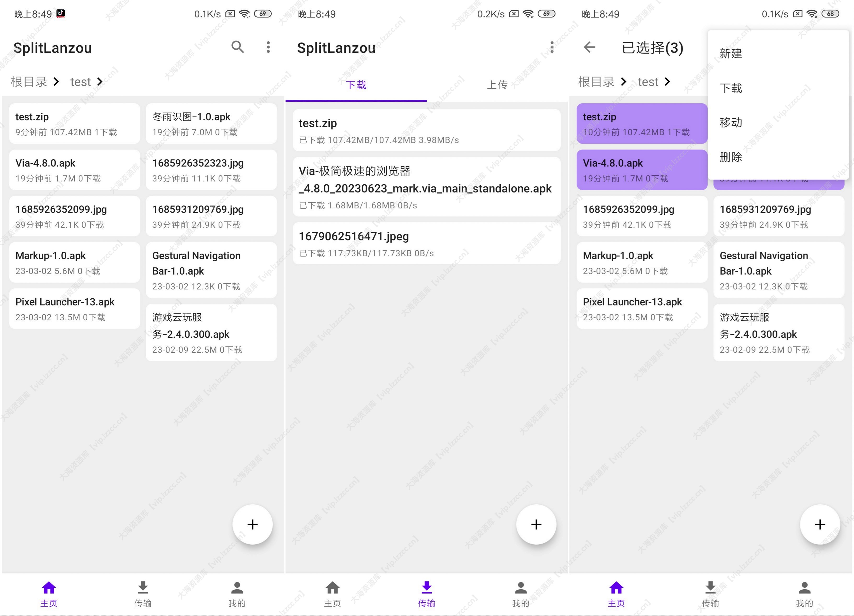Open Gestural Navigation Bar-1.0.apk in first screen
Image resolution: width=854 pixels, height=616 pixels.
click(211, 270)
